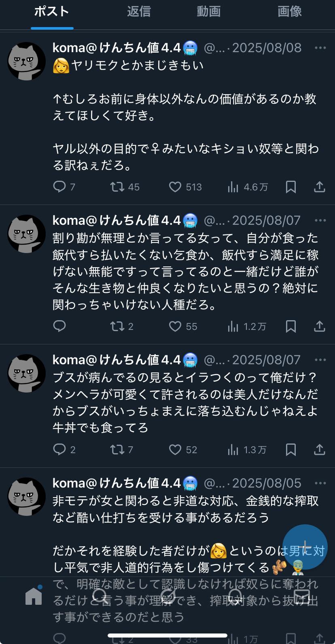Open more options for the 2025/08/05 post

[x=320, y=483]
